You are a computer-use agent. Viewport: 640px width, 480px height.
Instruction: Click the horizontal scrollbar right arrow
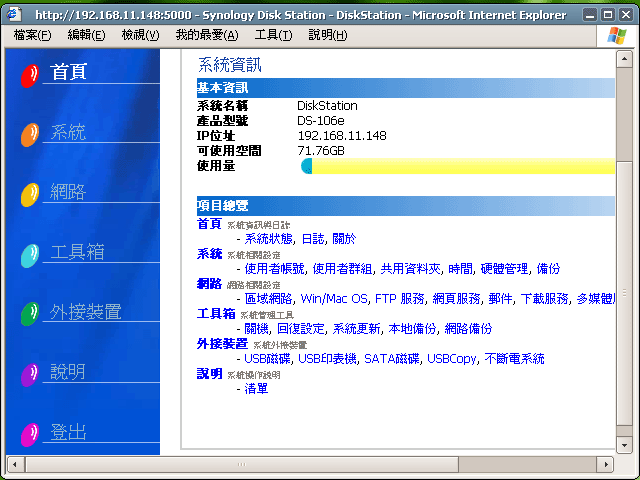click(606, 464)
